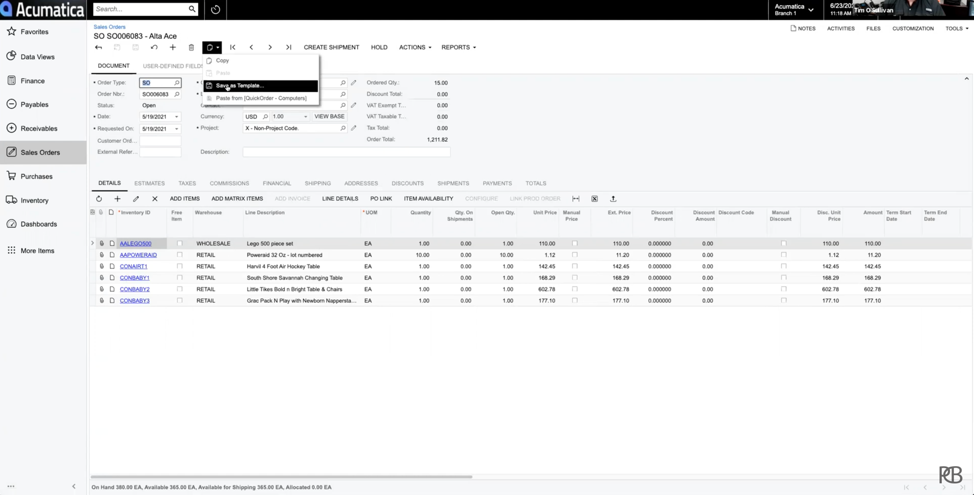Open the Date picker dropdown
Image resolution: width=974 pixels, height=495 pixels.
(x=176, y=117)
